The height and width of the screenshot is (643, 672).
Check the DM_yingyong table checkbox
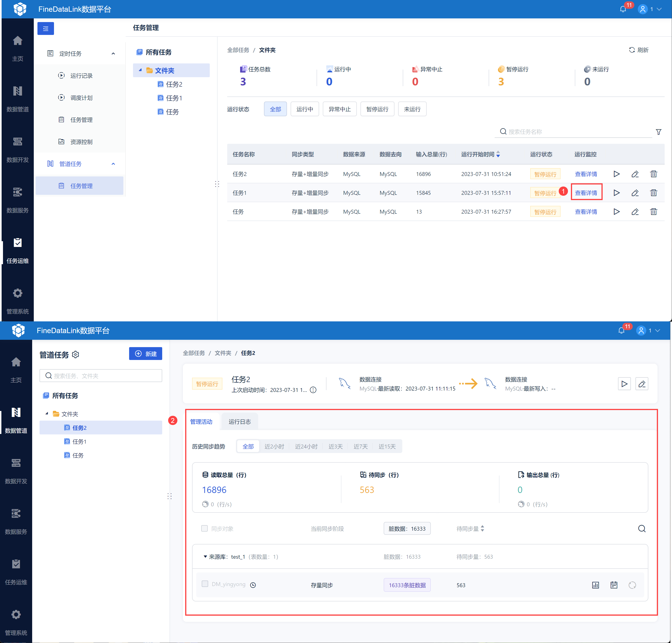pyautogui.click(x=205, y=584)
